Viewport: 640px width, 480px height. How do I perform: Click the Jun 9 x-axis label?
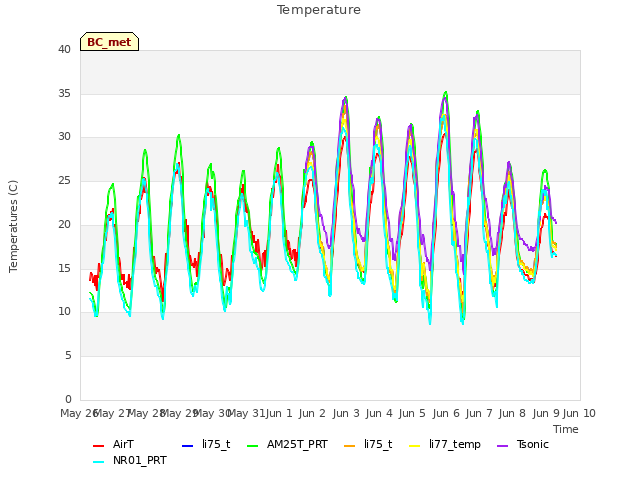point(546,413)
